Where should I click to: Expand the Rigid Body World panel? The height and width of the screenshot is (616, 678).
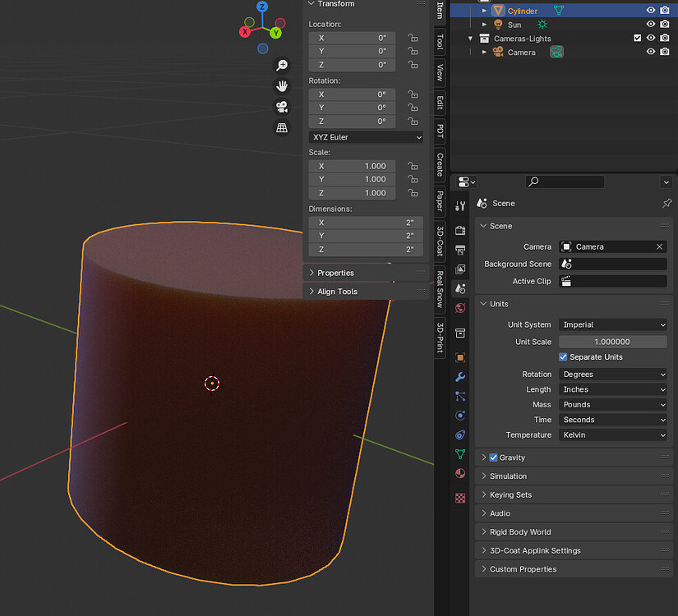tap(574, 531)
